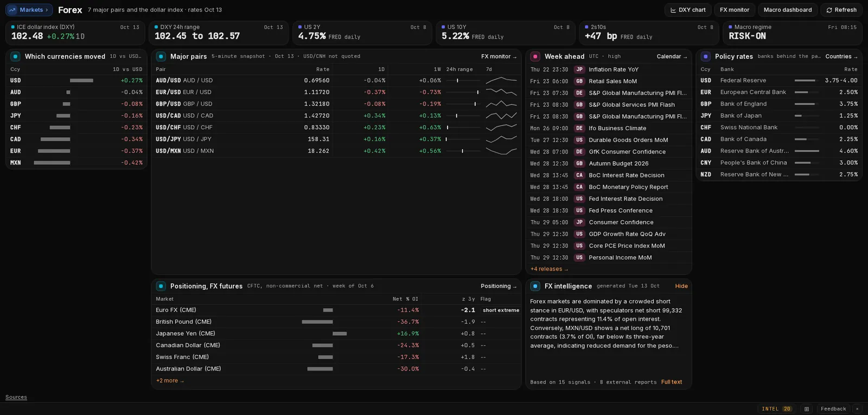Screen dimensions: 868x415
Task: Click the FX intelligence panel icon
Action: (x=535, y=286)
